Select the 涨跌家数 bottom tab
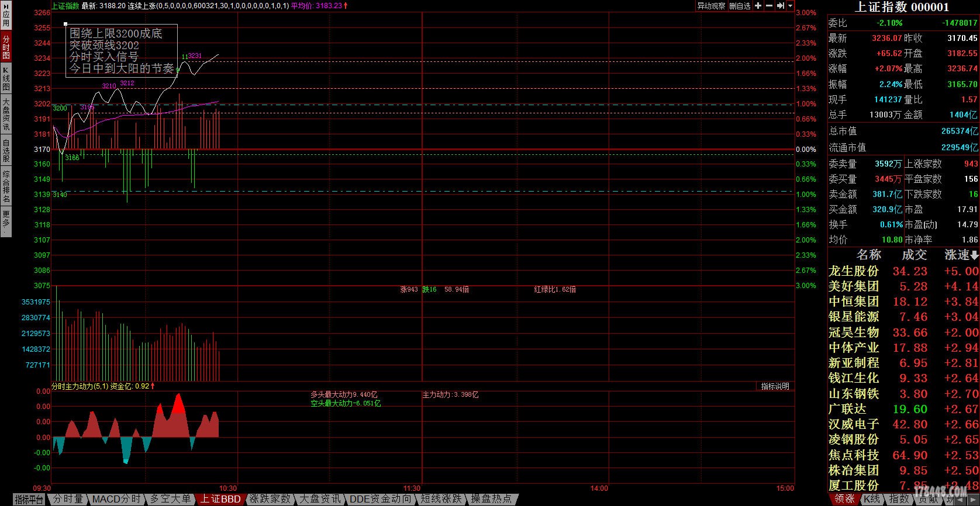Image resolution: width=980 pixels, height=506 pixels. pyautogui.click(x=270, y=499)
